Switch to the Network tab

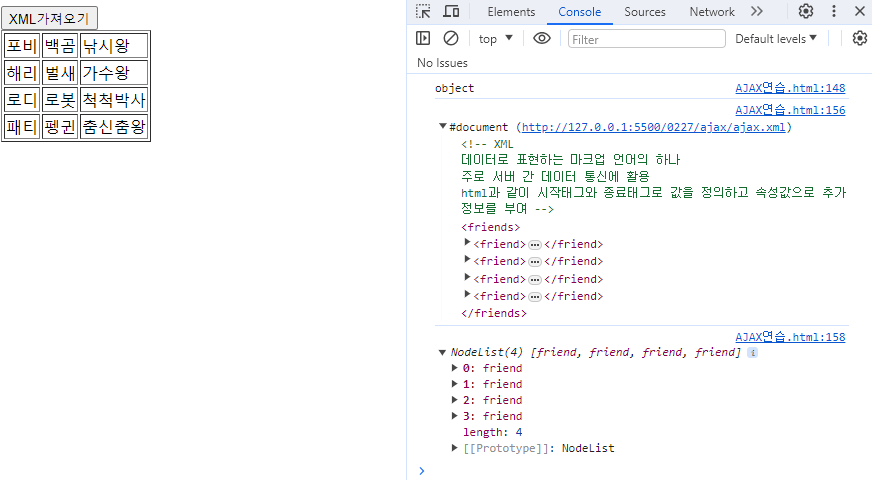712,12
